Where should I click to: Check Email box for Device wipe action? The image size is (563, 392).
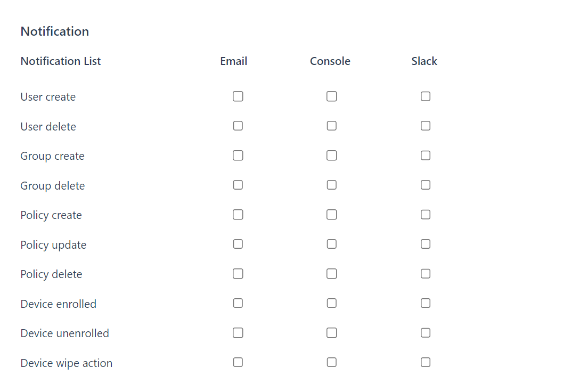(x=238, y=363)
